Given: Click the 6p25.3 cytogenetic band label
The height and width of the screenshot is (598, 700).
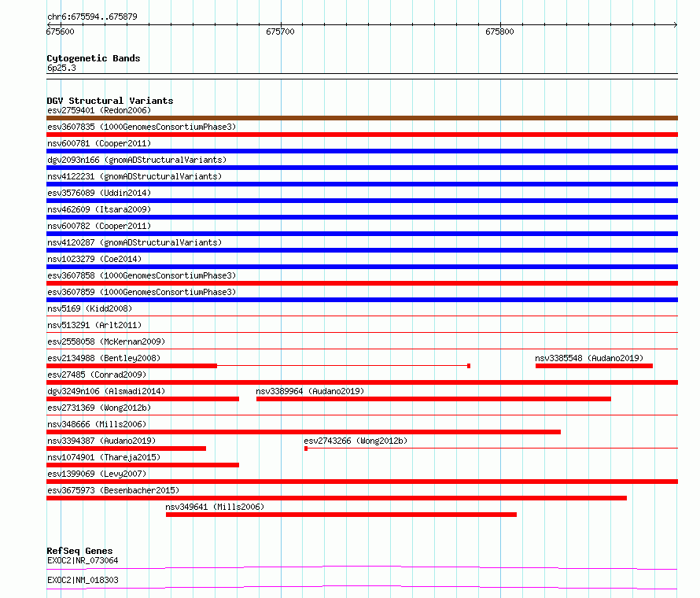Looking at the screenshot, I should 61,68.
